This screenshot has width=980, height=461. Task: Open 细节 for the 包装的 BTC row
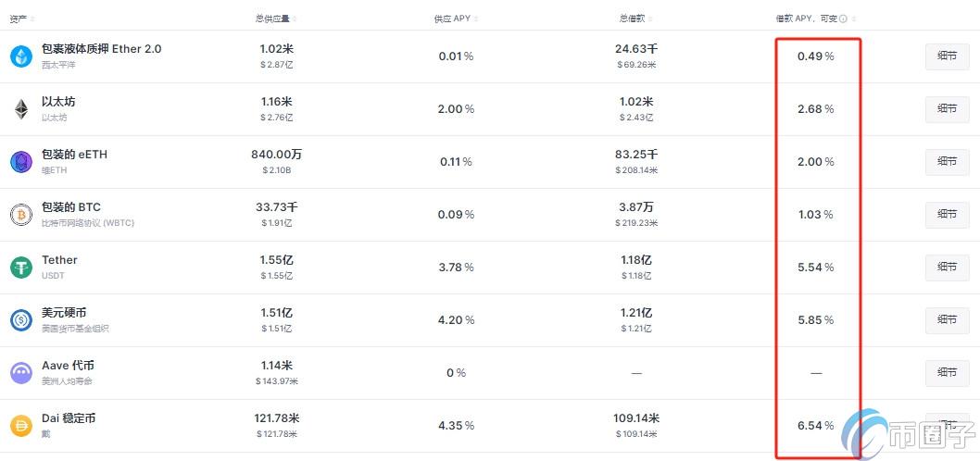947,215
